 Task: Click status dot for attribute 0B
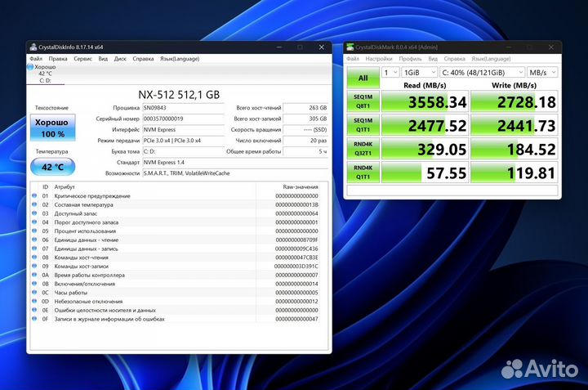point(34,284)
